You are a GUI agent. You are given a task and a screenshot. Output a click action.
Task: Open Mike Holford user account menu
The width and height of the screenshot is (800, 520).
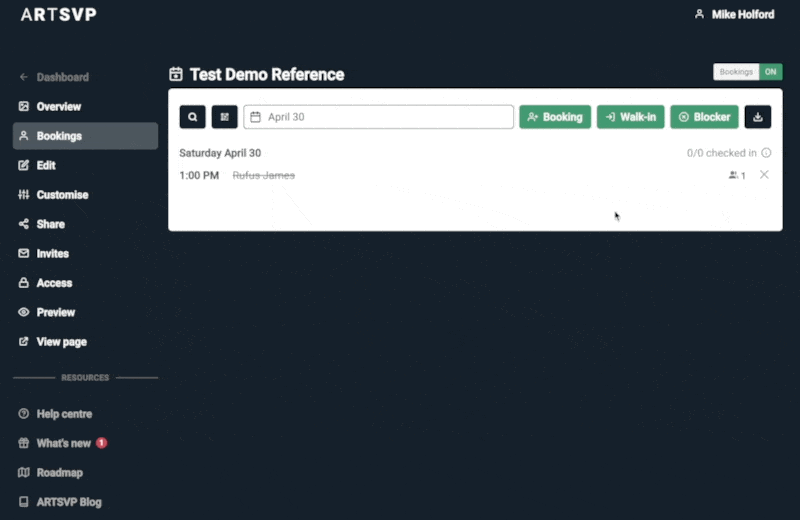click(x=734, y=15)
